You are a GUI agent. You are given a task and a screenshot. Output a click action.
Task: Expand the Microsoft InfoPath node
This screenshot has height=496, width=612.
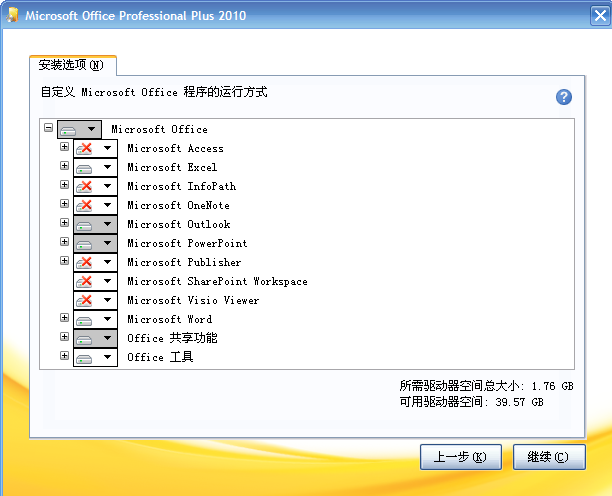[64, 185]
